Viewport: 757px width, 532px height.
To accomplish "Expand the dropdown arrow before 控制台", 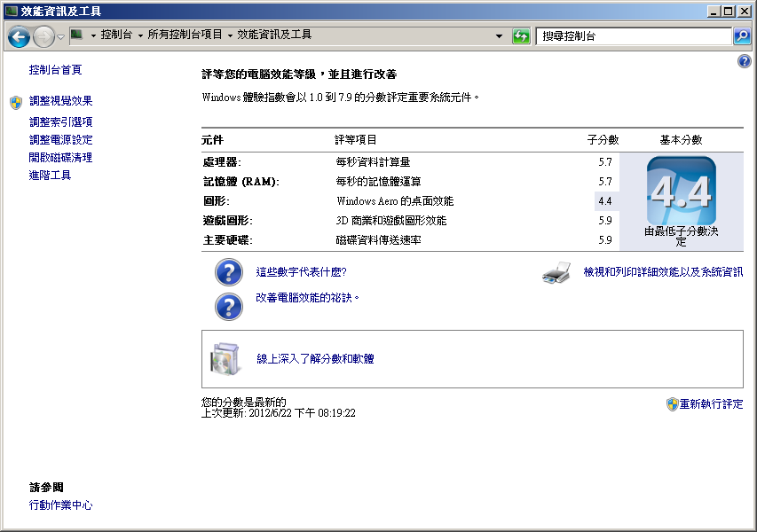I will point(93,35).
